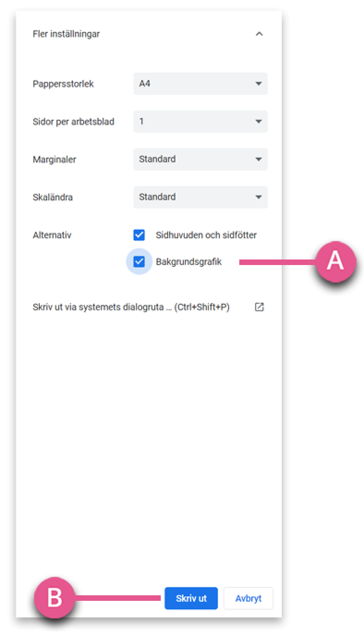Open the Pappersstorlek A4 dropdown
364x636 pixels.
coord(200,84)
